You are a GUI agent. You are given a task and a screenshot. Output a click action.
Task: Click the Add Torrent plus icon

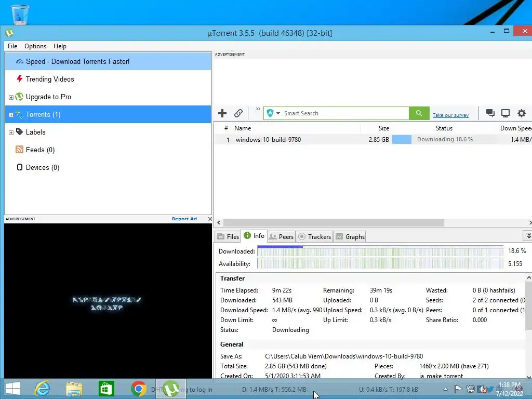222,113
